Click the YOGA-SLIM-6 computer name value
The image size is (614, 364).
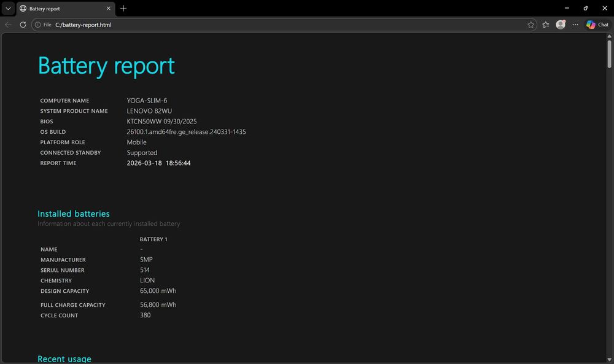(147, 101)
